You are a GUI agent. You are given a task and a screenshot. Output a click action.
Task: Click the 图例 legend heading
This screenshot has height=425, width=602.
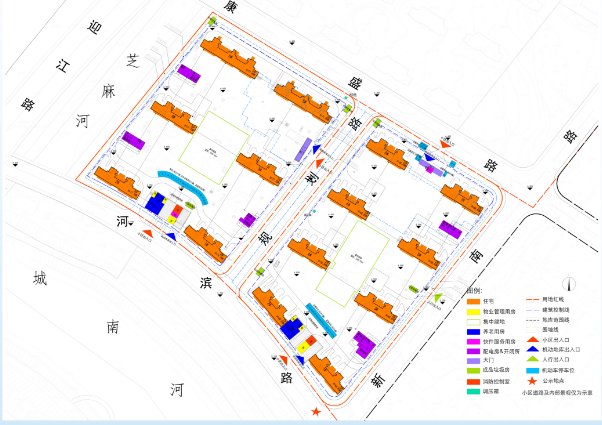[x=475, y=291]
